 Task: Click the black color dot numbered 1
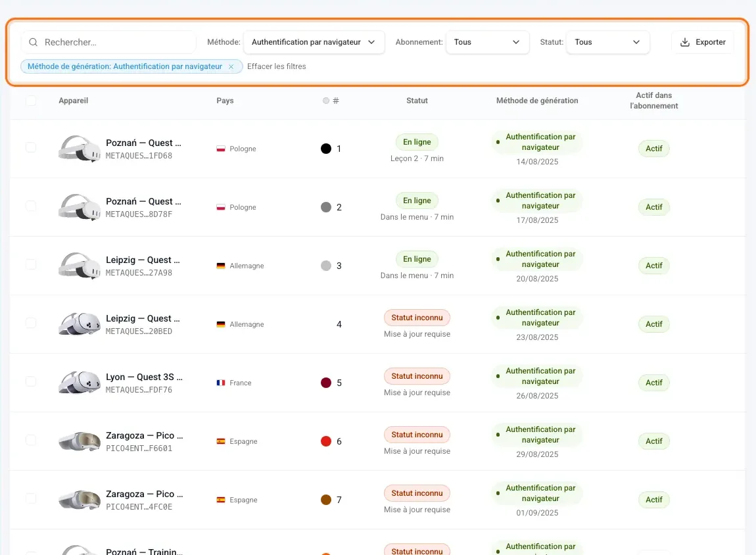[x=326, y=149]
